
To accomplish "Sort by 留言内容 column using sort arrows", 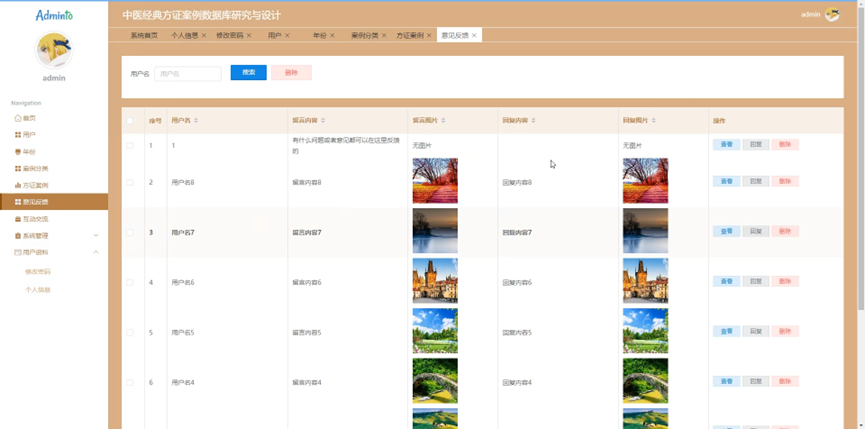I will point(323,120).
